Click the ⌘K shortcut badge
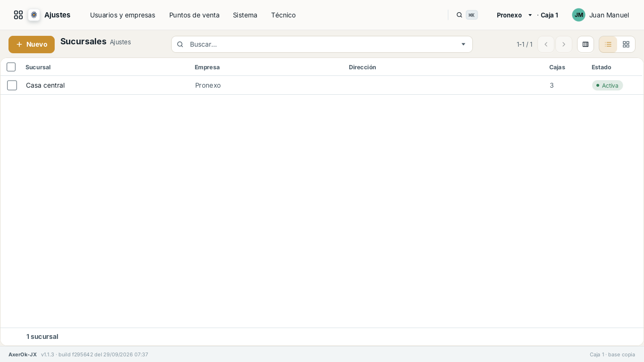This screenshot has height=362, width=644. point(471,15)
